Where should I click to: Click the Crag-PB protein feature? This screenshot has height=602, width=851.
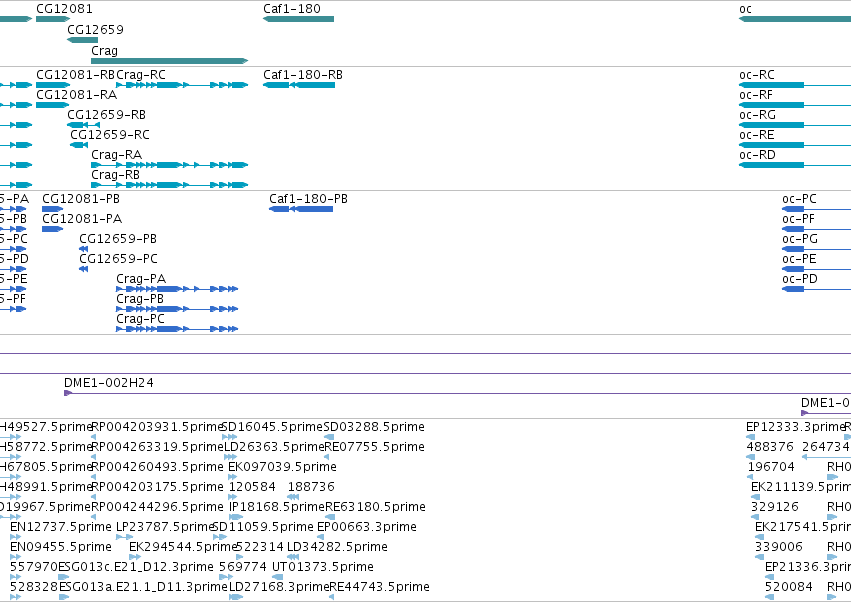pyautogui.click(x=177, y=309)
